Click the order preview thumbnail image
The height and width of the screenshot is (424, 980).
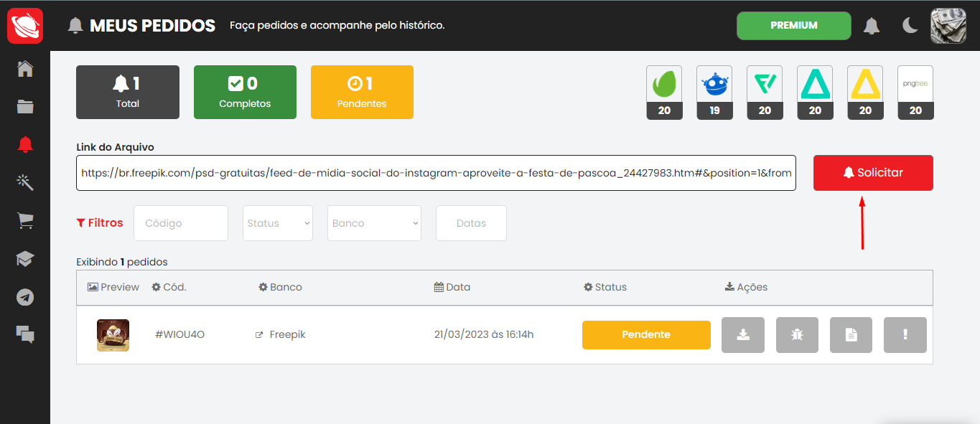click(x=113, y=335)
